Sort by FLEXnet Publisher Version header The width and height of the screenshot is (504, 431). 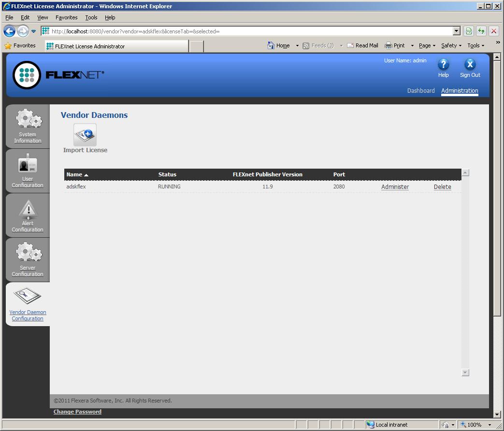[x=267, y=174]
